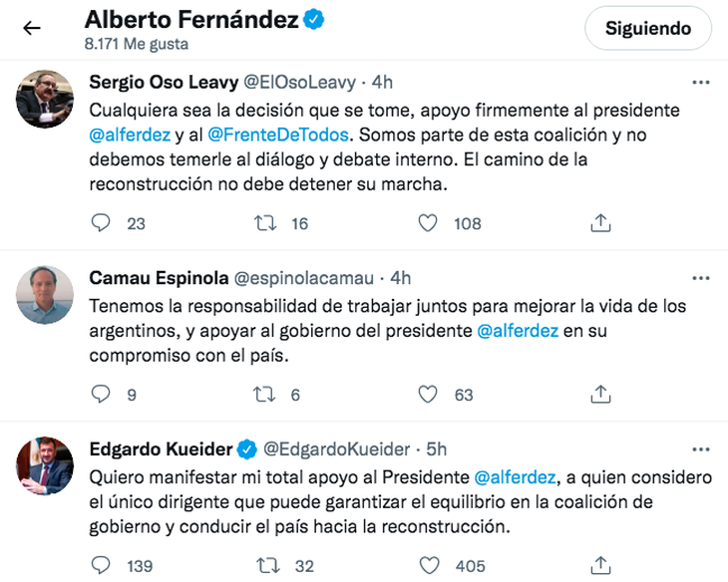
Task: Open Edgardo Kueider's profile avatar
Action: click(46, 466)
